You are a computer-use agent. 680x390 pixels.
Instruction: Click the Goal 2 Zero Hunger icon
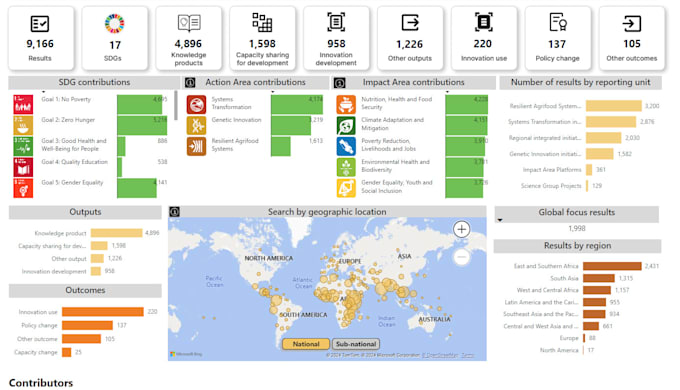pyautogui.click(x=23, y=125)
